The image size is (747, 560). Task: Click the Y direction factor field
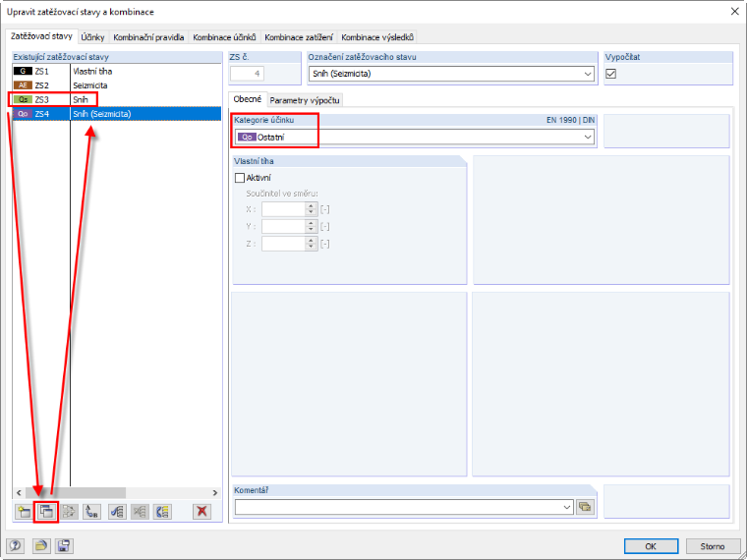coord(283,227)
